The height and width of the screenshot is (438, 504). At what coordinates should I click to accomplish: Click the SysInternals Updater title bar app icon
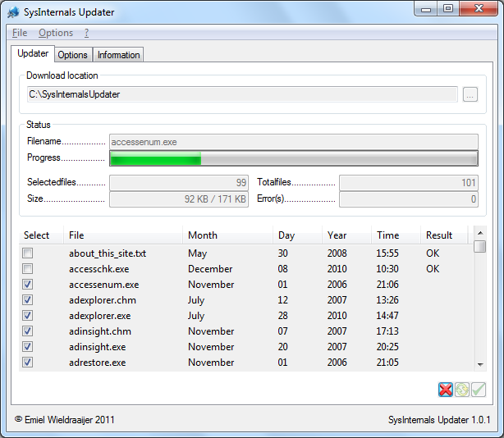(13, 12)
